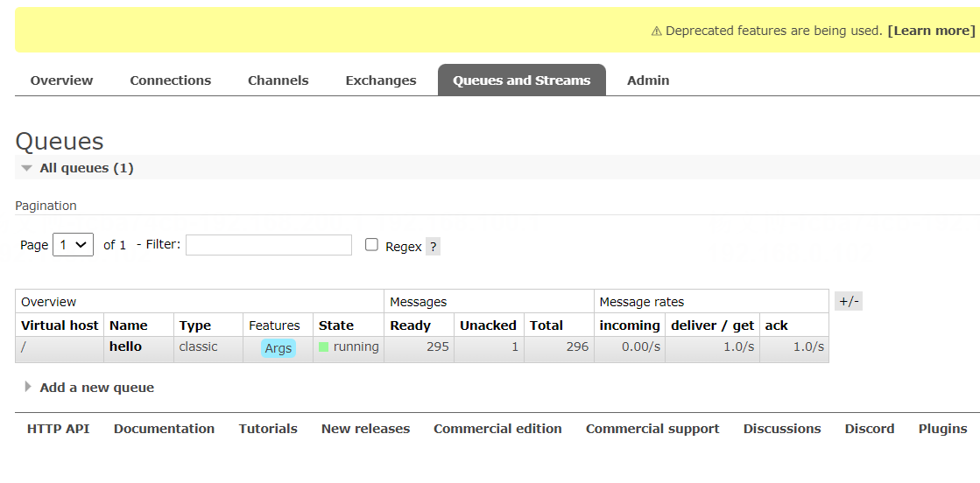Open the Exchanges tab
This screenshot has width=980, height=483.
tap(381, 80)
